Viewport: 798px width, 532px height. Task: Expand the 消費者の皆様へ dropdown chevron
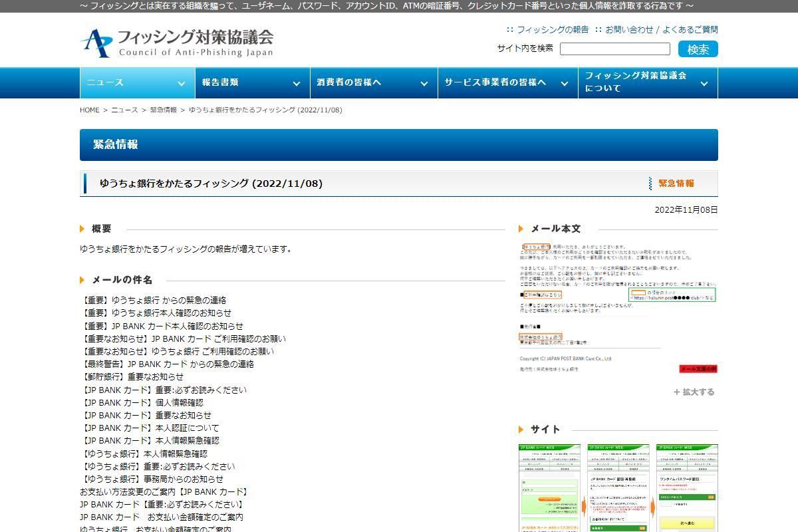tap(424, 83)
